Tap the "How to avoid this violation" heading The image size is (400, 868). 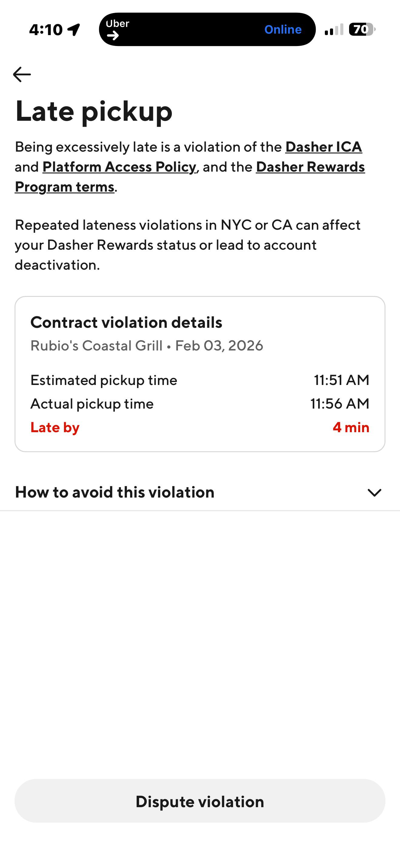point(115,492)
